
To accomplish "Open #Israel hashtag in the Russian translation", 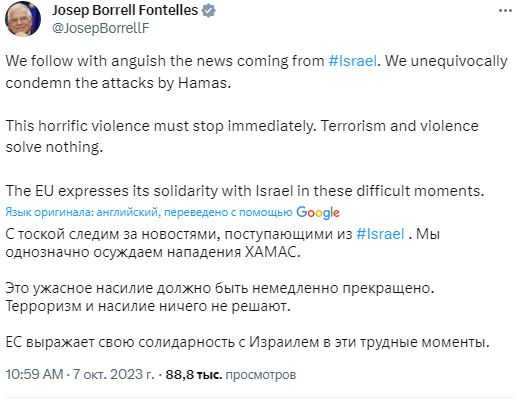I will [380, 234].
